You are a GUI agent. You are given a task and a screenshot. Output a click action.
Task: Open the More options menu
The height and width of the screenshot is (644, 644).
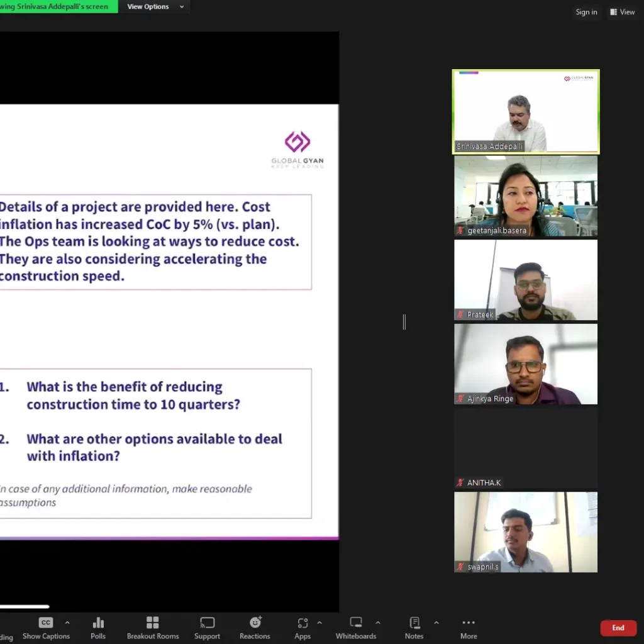(x=469, y=627)
